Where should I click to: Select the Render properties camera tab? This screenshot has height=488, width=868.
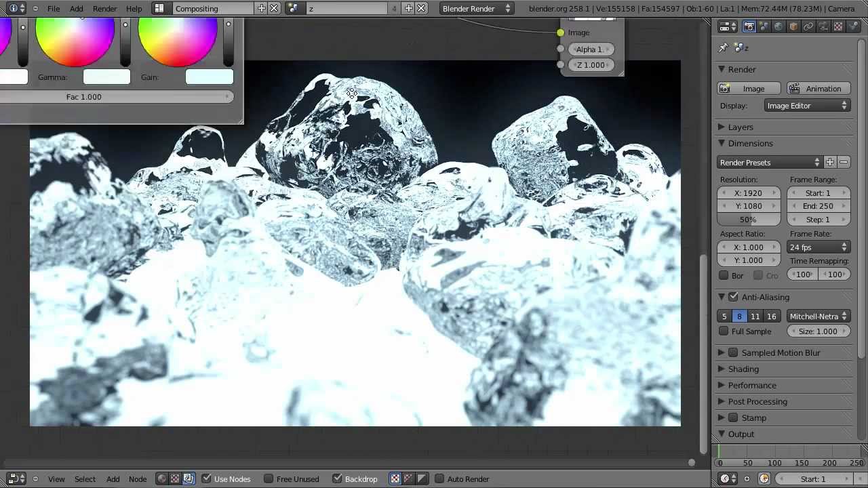[749, 26]
